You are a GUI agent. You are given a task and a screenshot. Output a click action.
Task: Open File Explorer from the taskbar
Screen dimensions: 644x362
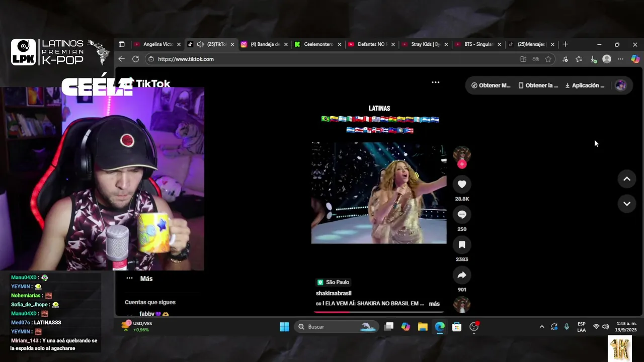423,327
